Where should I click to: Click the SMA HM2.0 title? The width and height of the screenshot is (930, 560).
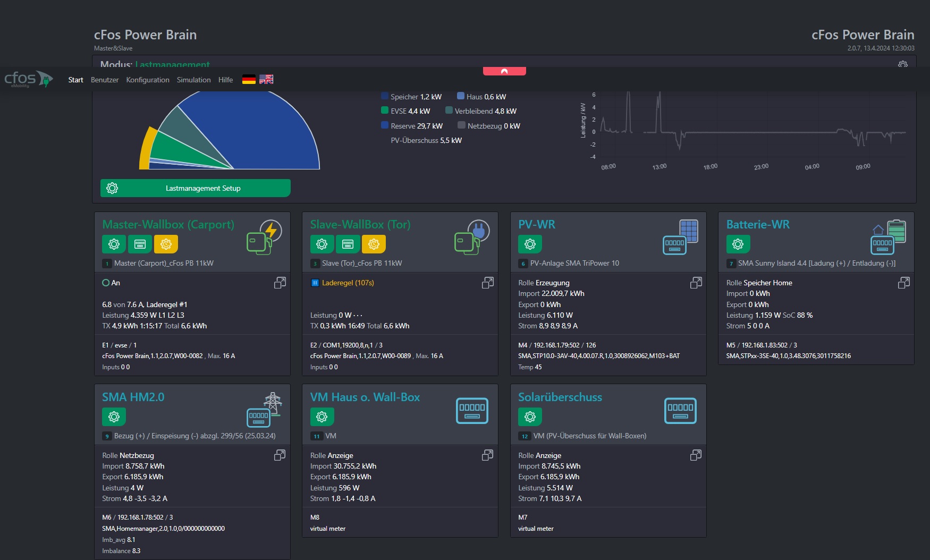(x=133, y=397)
